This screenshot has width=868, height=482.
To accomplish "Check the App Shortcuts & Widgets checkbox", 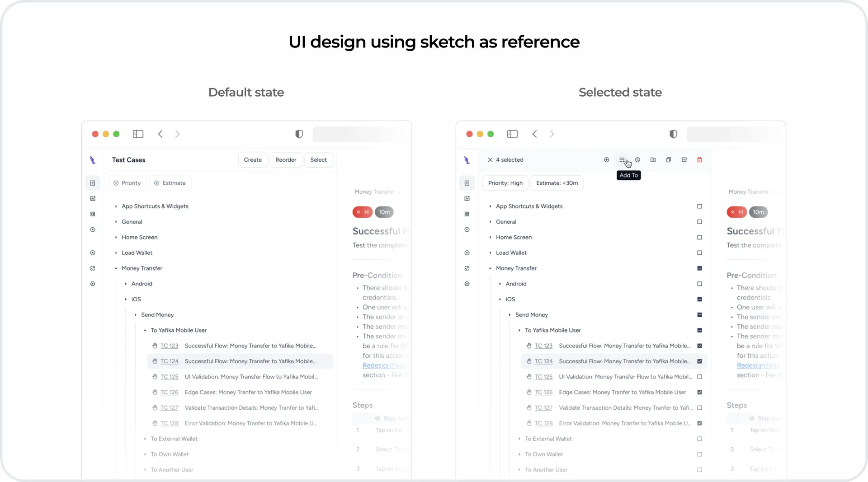I will (x=699, y=206).
